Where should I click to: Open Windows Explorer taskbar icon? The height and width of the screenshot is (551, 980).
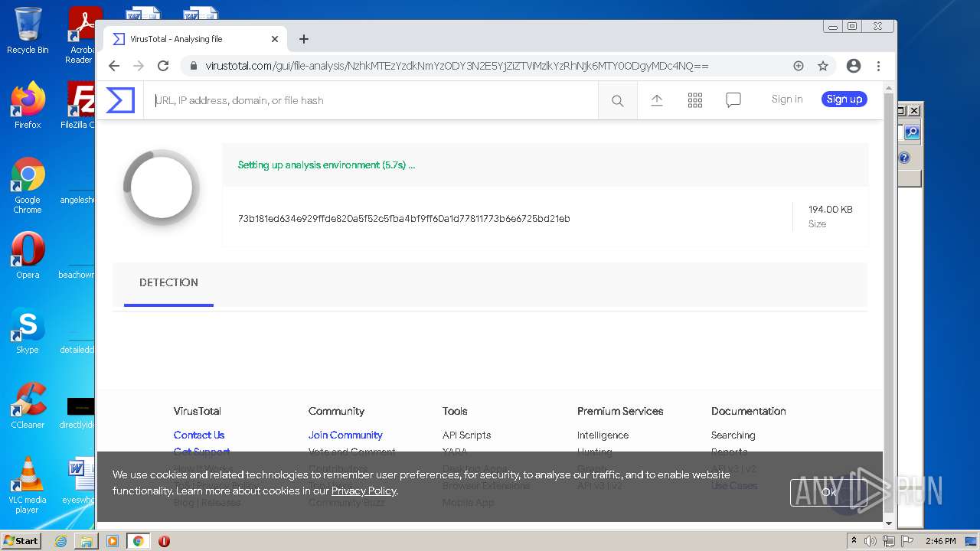[x=87, y=541]
